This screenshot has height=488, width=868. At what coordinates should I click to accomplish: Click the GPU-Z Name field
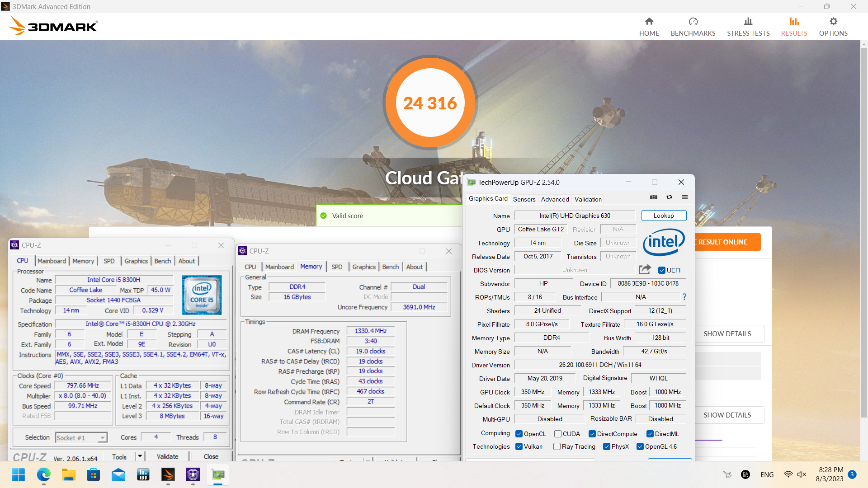click(x=575, y=216)
